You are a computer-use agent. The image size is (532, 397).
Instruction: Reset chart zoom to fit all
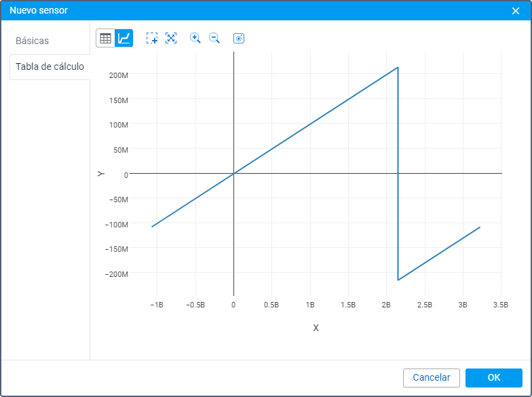click(171, 38)
